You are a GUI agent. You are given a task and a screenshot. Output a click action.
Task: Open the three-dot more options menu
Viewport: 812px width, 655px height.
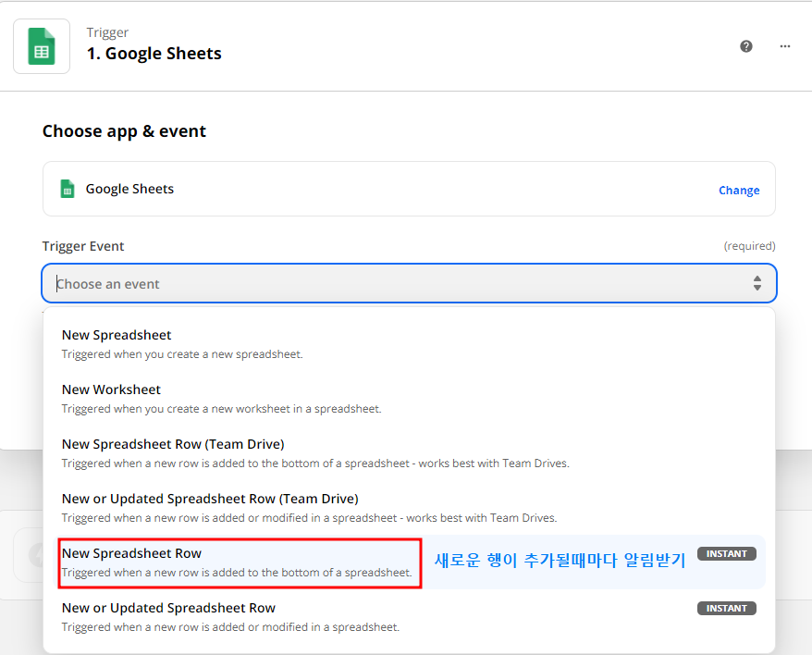[785, 46]
